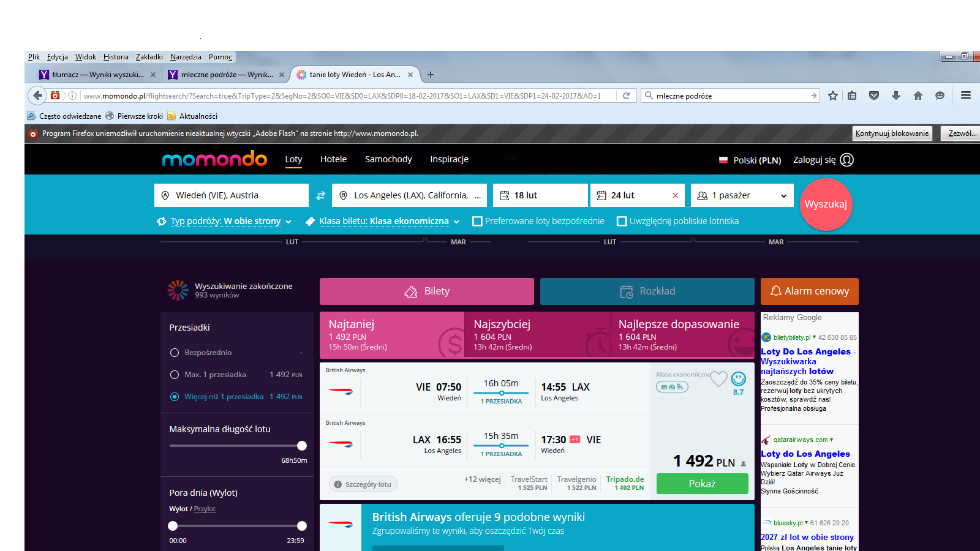
Task: Open the Polski (PLN) language selector
Action: click(x=750, y=160)
